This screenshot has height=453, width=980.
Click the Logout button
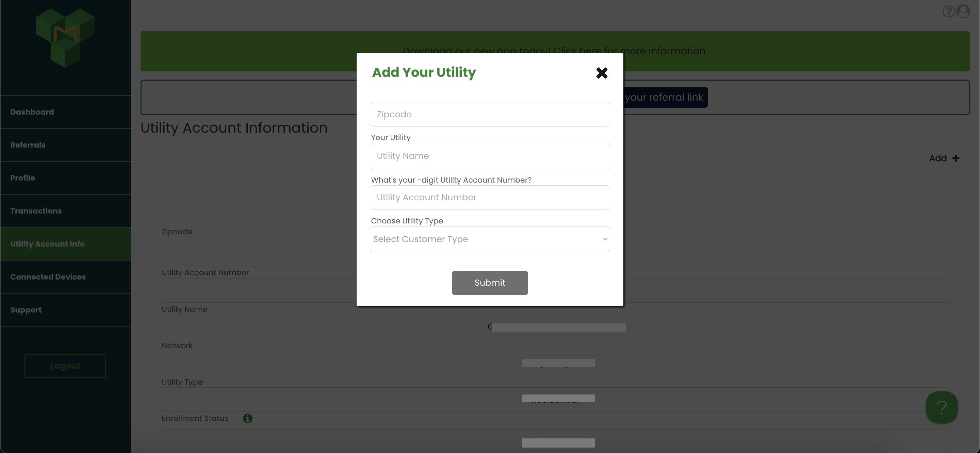65,366
